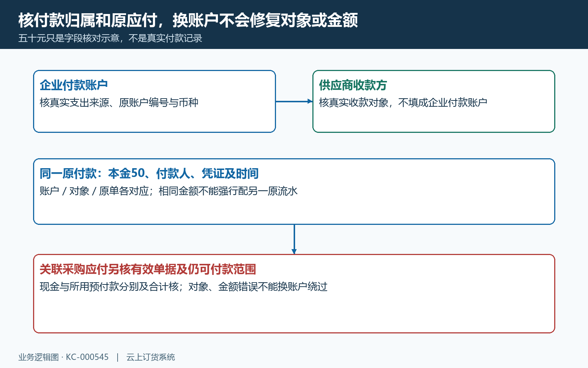Viewport: 588px width, 368px height.
Task: Click the title 核付款归属和原应付，换账户不会修复对象或金额
Action: pos(188,20)
